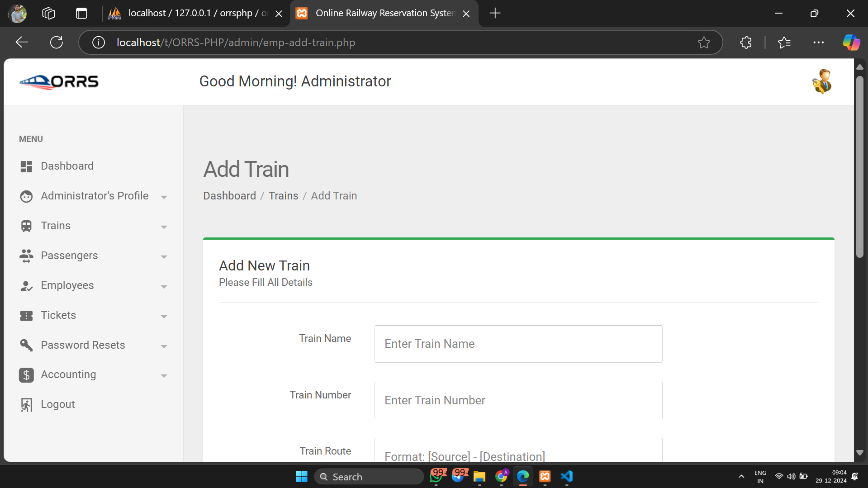Screen dimensions: 868x488
Task: Click the Administrator's Profile icon
Action: pyautogui.click(x=26, y=196)
